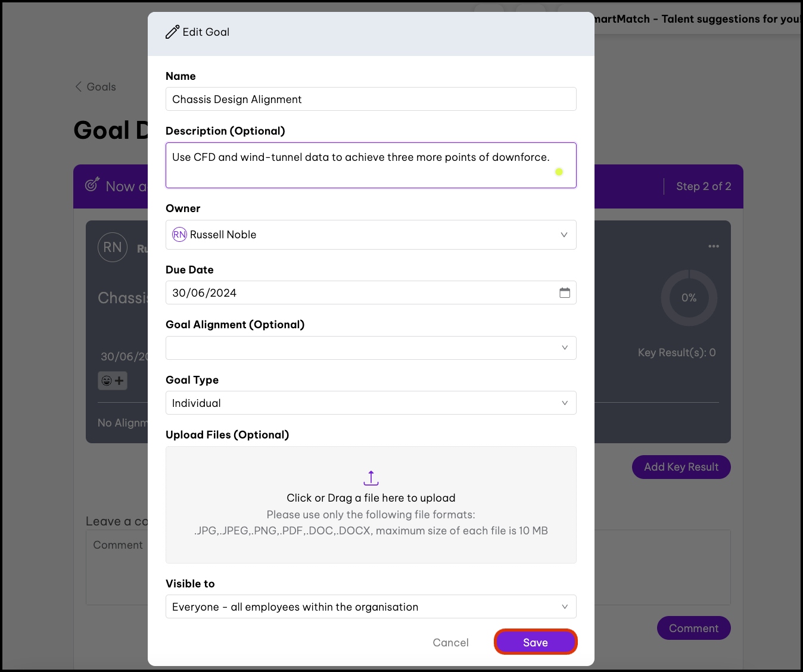
Task: Save the edited goal
Action: tap(535, 642)
